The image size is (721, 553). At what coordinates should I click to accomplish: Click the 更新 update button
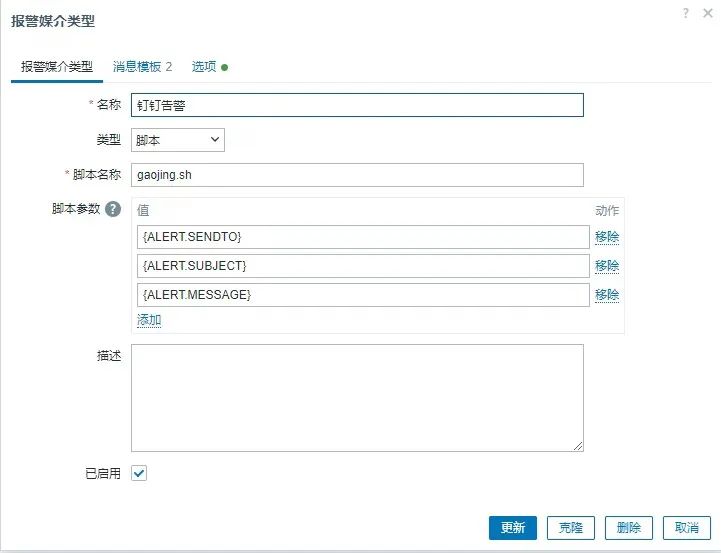pos(513,528)
